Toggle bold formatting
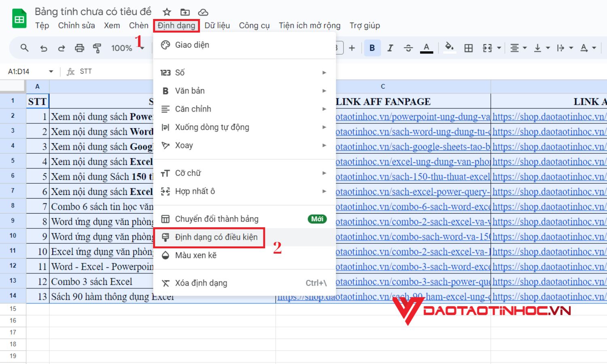 tap(371, 48)
